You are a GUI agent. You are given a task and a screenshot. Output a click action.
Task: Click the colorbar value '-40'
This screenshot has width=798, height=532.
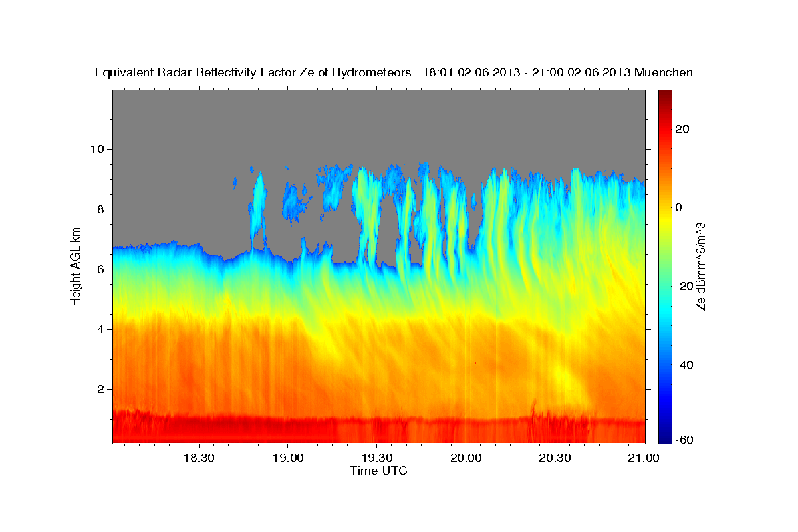point(683,365)
